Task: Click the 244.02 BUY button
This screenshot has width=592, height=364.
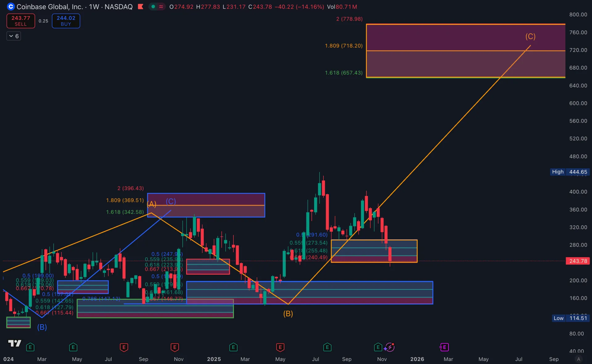Action: (66, 21)
